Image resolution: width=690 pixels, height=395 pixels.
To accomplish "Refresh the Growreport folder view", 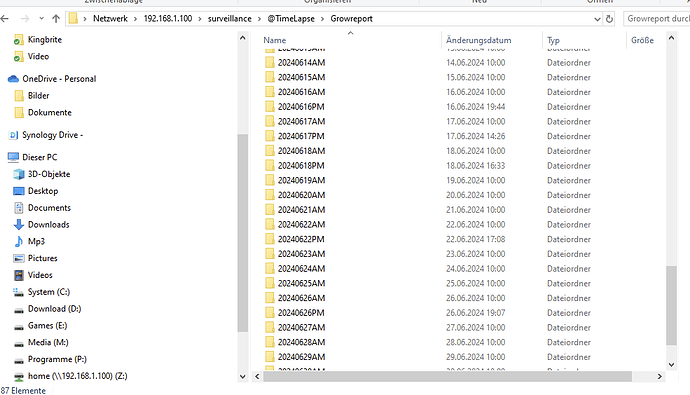I will click(x=609, y=19).
